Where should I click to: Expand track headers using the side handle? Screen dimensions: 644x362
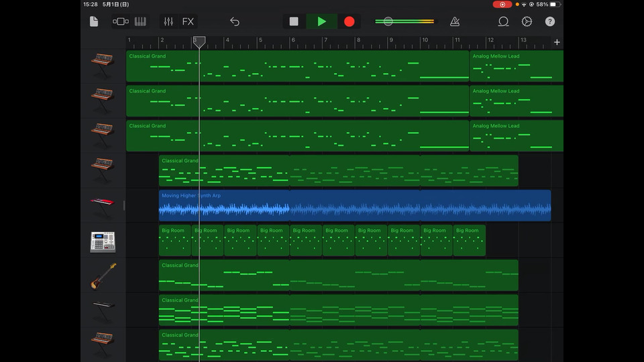pyautogui.click(x=124, y=205)
